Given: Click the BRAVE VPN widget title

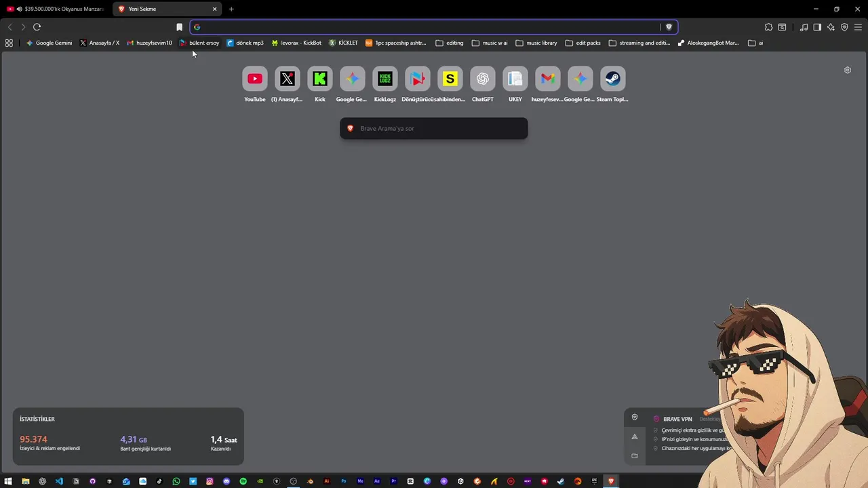Looking at the screenshot, I should (677, 419).
